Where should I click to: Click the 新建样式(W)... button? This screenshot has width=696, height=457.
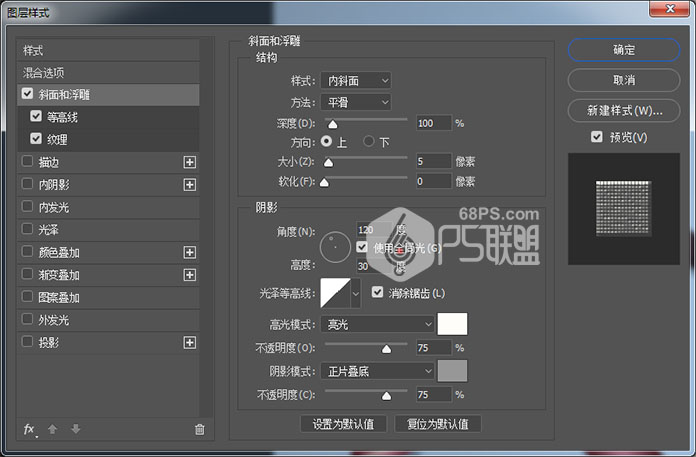tap(624, 110)
